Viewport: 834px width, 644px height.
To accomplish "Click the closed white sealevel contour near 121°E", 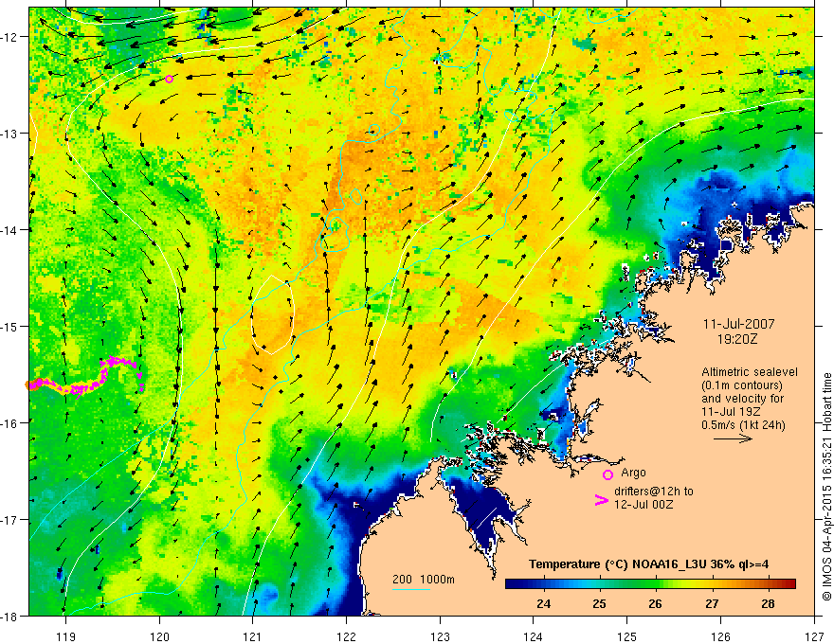I will (272, 314).
